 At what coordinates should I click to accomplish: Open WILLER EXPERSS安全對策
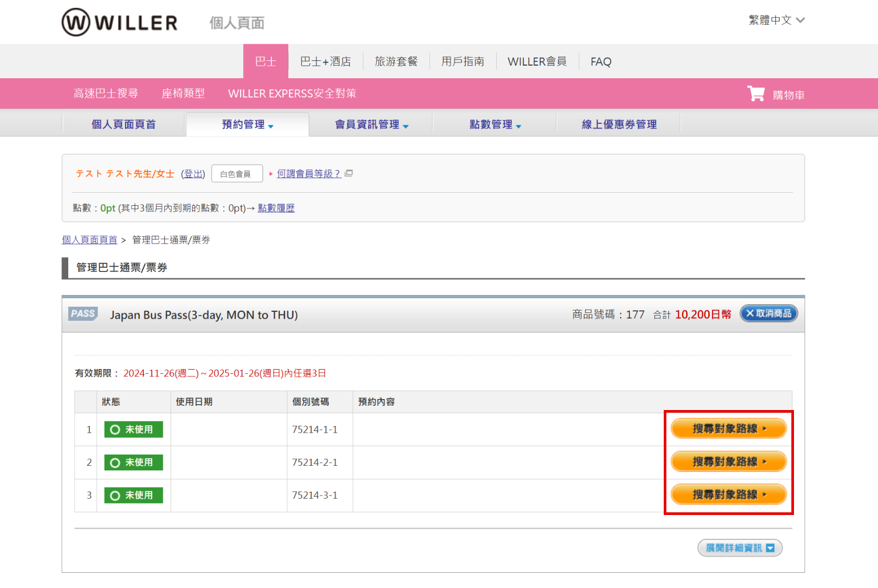point(292,93)
